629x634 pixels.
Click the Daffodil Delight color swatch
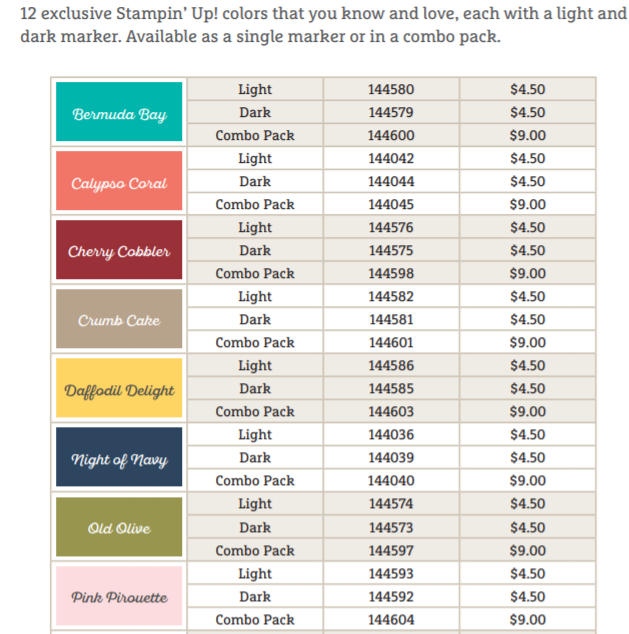tap(119, 389)
